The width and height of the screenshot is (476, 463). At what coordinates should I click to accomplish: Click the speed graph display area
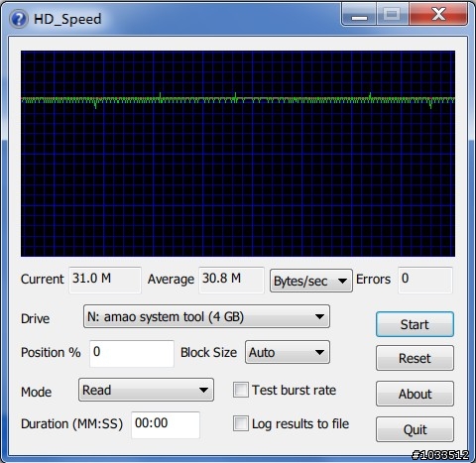[238, 154]
